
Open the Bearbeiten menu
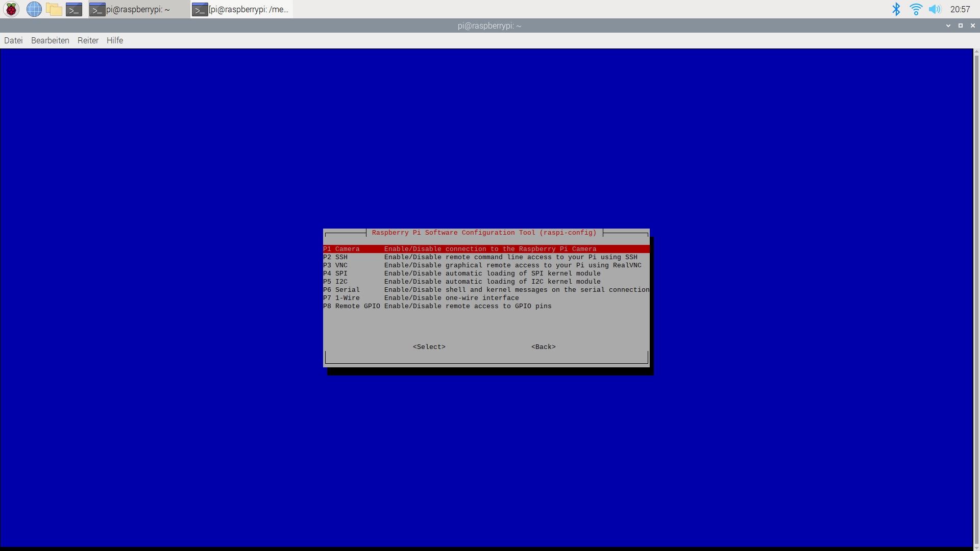tap(50, 40)
